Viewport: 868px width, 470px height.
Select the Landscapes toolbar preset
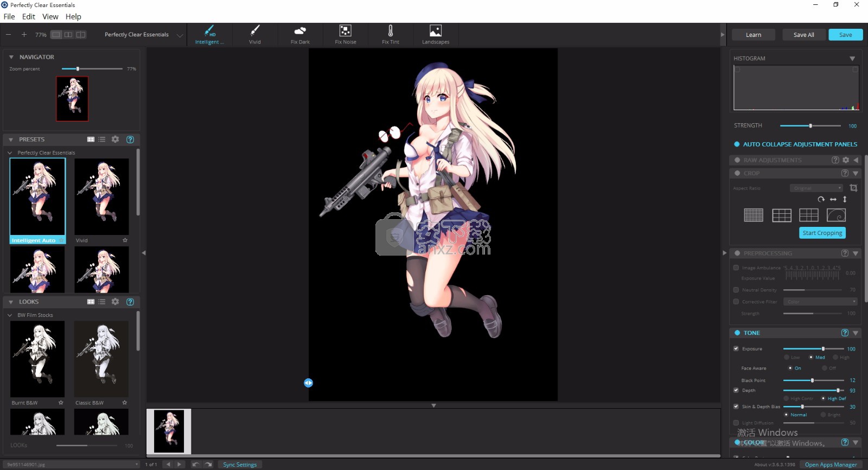(436, 34)
